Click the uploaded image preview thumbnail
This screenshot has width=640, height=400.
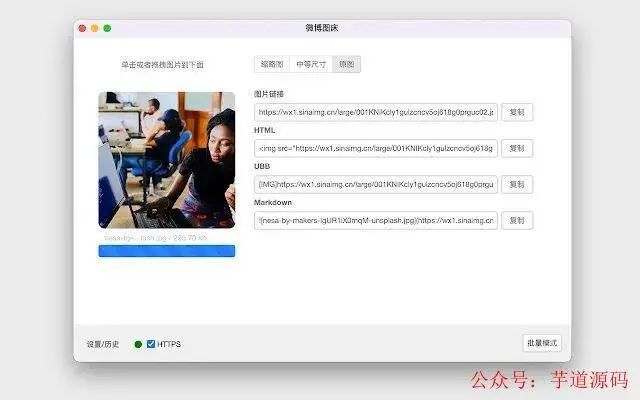(167, 160)
